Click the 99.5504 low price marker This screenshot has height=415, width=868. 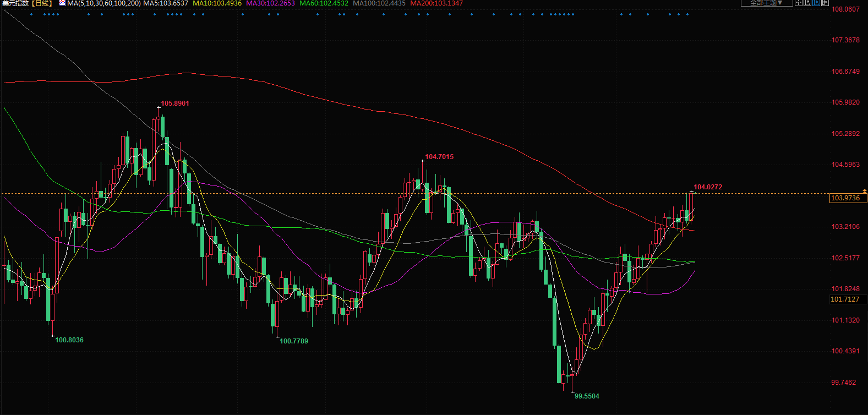point(587,396)
